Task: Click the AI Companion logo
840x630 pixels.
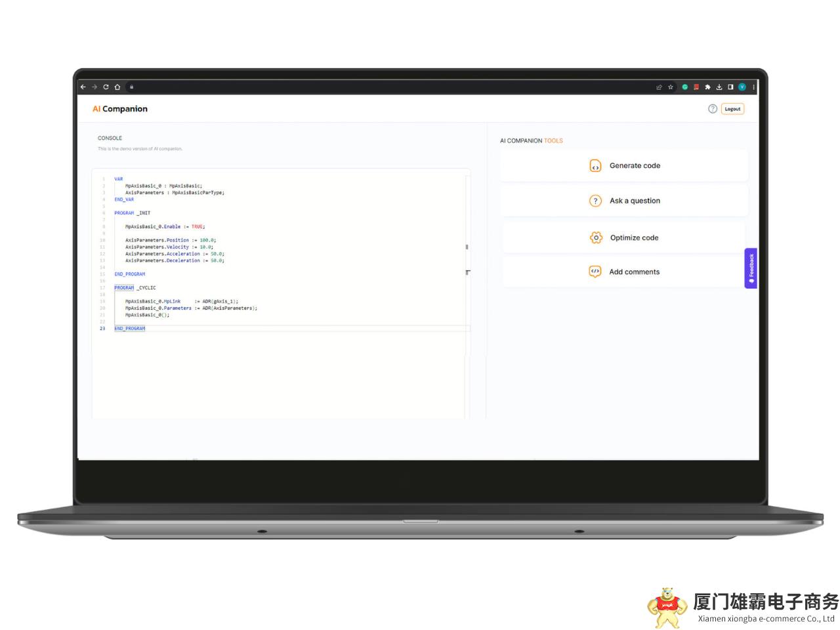Action: pyautogui.click(x=120, y=109)
